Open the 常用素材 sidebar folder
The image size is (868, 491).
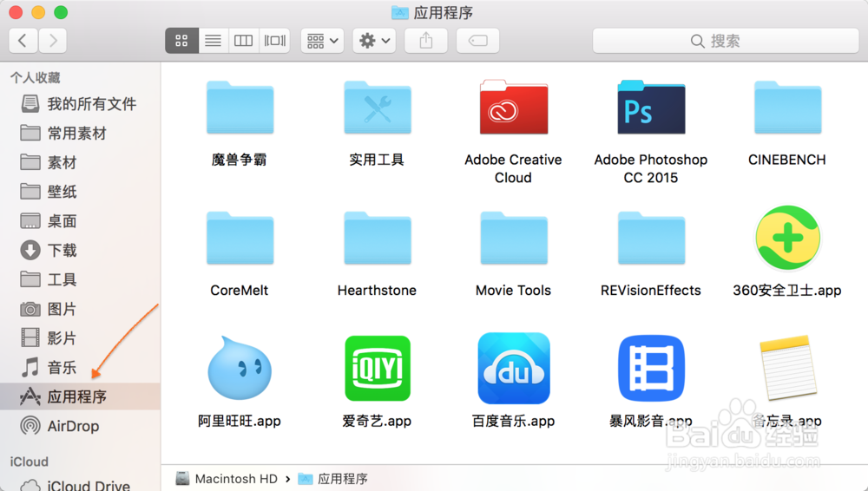80,133
